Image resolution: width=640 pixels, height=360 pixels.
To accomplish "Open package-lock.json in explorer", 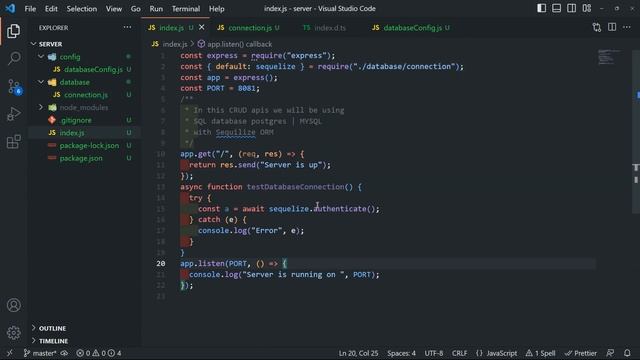I will [x=89, y=145].
